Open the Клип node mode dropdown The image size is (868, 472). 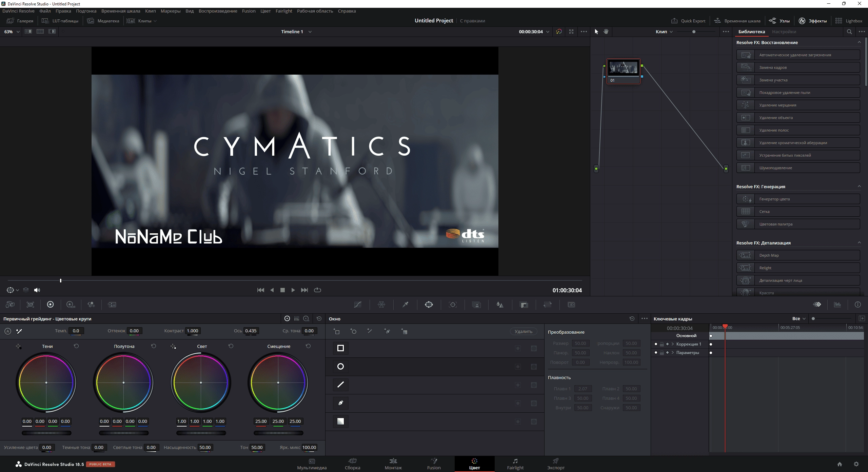(664, 32)
